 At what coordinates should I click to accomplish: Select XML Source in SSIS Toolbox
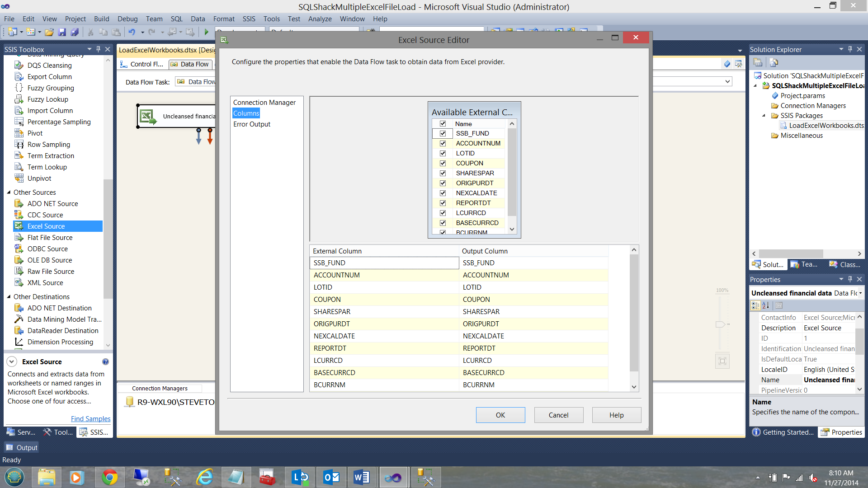click(45, 283)
